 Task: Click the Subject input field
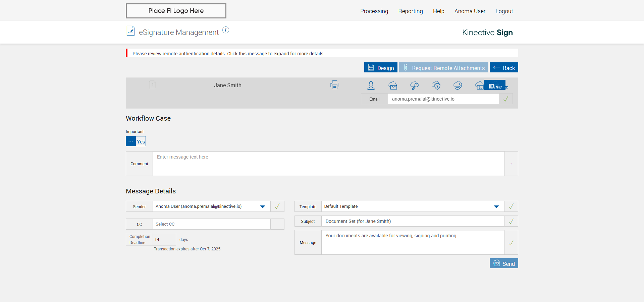pos(413,221)
